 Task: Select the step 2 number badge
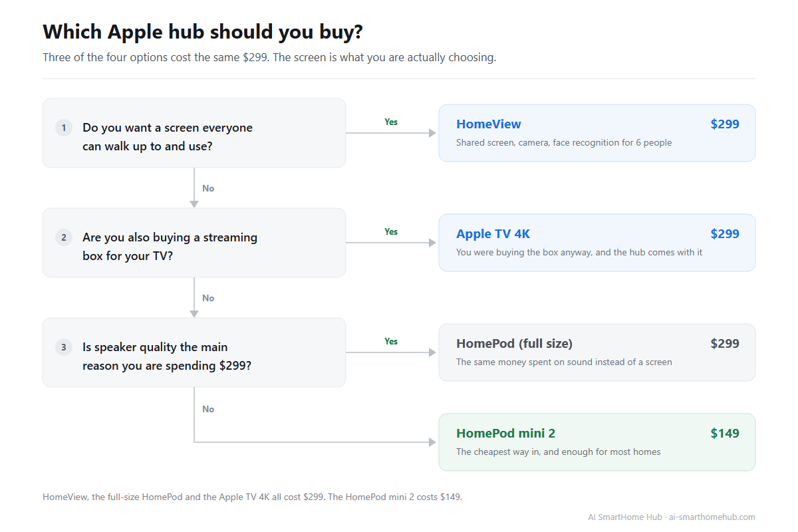[64, 237]
